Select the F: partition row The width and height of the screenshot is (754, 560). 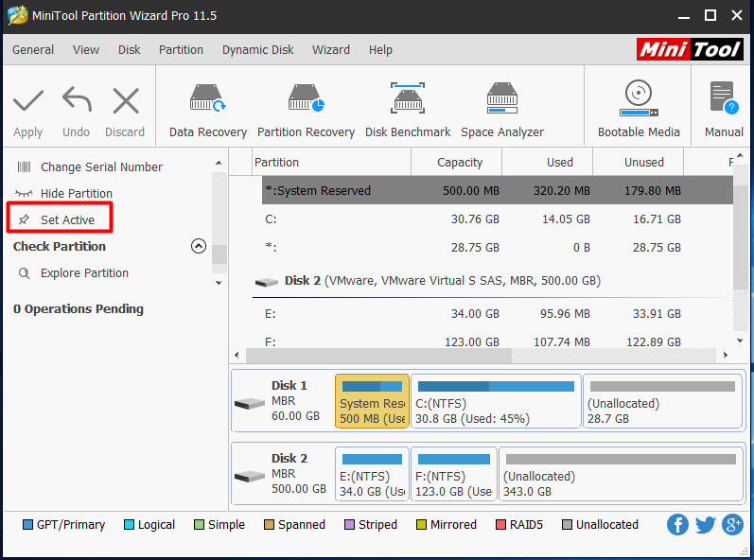coord(498,341)
